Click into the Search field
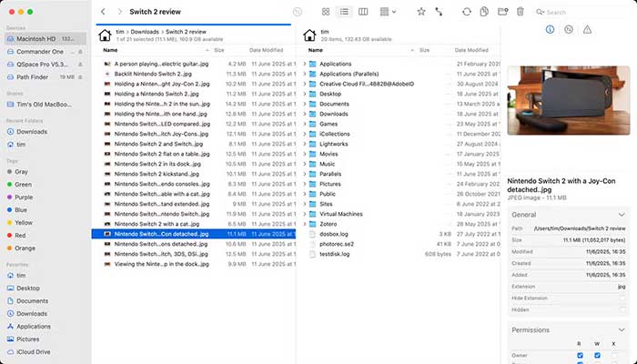The height and width of the screenshot is (364, 637). click(583, 12)
